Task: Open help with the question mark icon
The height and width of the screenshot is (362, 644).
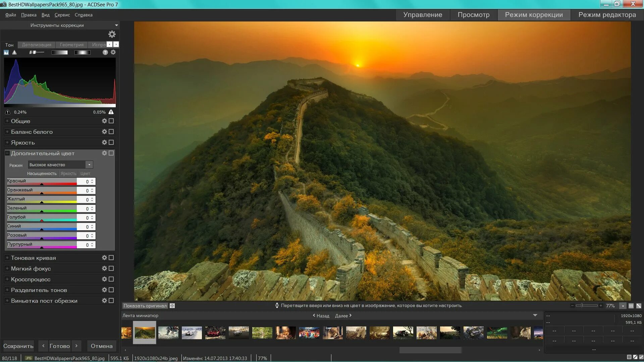Action: 105,52
